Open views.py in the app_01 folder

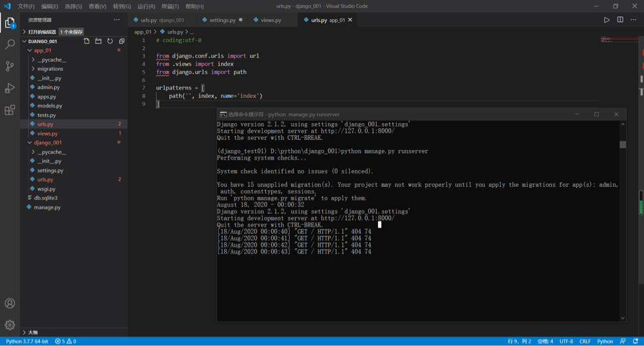pyautogui.click(x=74, y=133)
